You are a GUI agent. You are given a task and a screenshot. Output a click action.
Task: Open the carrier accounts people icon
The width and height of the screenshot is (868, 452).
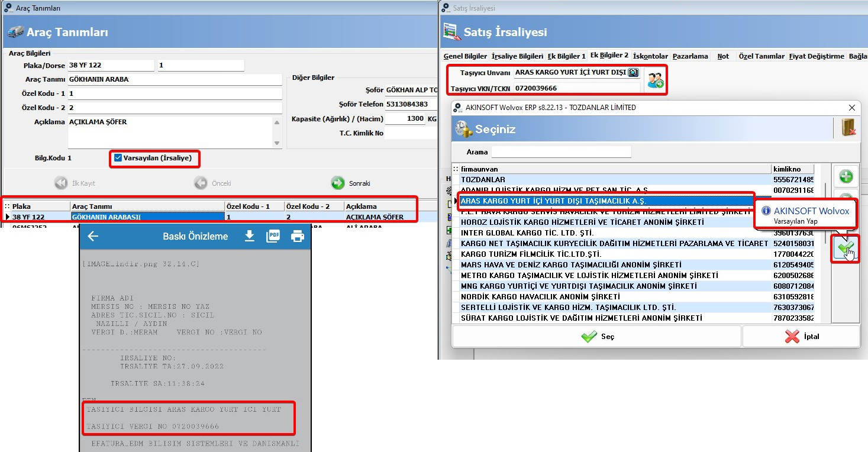(656, 80)
